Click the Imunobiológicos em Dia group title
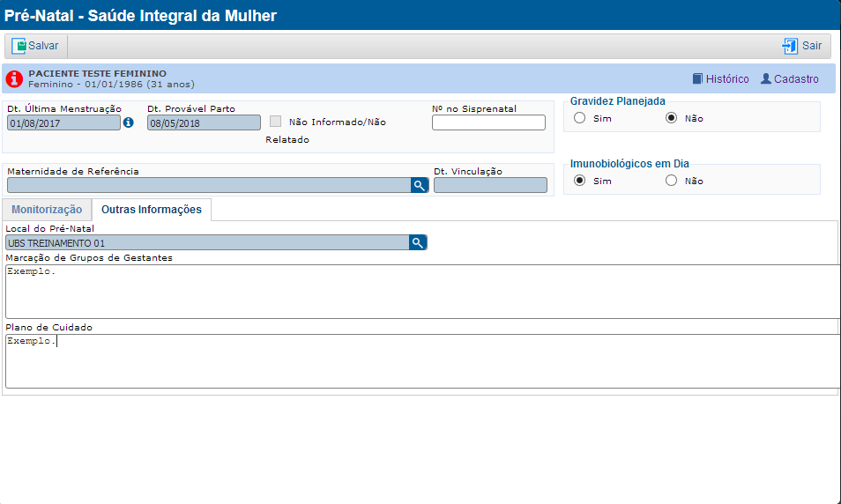Viewport: 841px width, 504px height. 629,164
